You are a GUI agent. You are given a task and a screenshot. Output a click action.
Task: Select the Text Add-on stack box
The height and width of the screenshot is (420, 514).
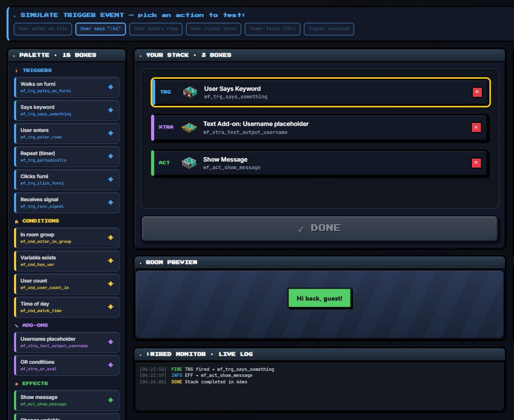point(320,127)
